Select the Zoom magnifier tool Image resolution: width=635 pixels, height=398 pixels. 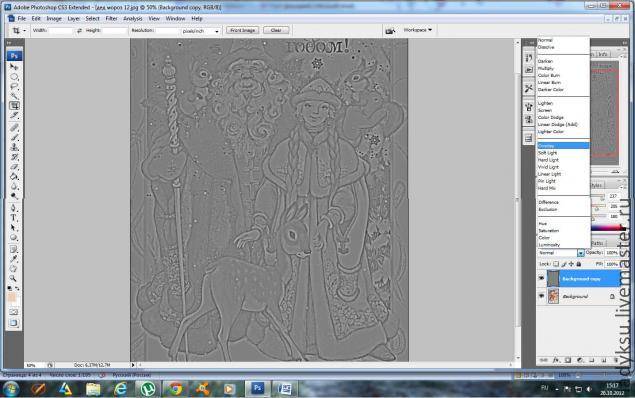coord(14,279)
